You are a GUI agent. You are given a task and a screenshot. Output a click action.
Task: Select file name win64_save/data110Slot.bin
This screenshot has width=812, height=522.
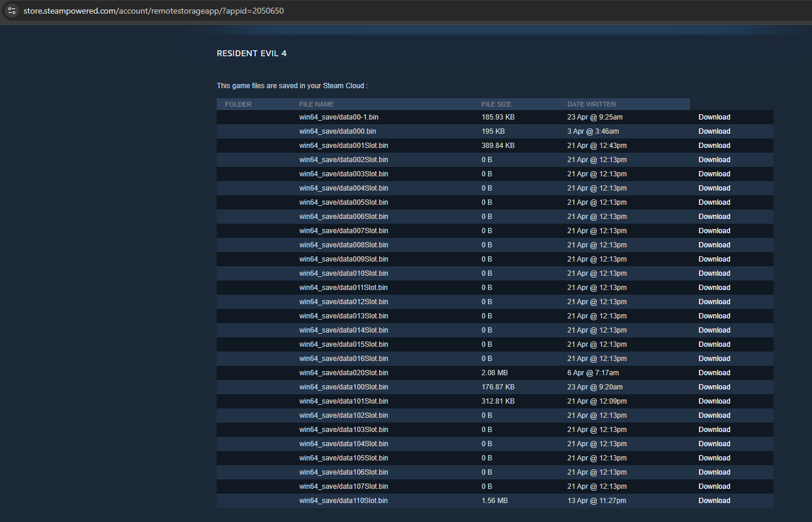click(x=344, y=501)
